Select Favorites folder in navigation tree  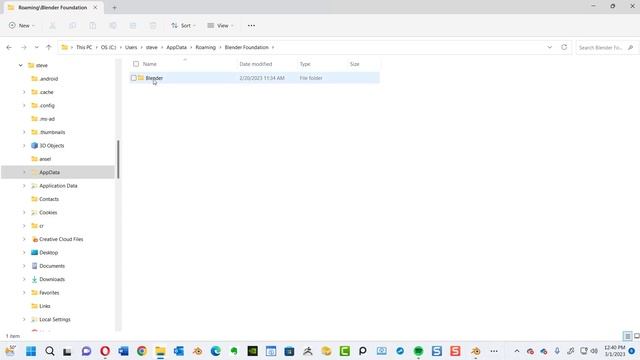point(49,293)
